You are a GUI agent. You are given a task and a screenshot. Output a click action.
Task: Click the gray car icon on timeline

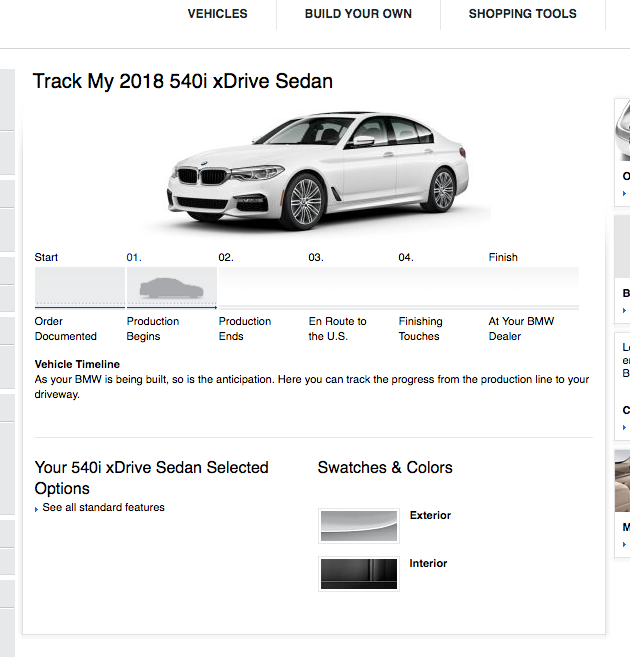171,288
